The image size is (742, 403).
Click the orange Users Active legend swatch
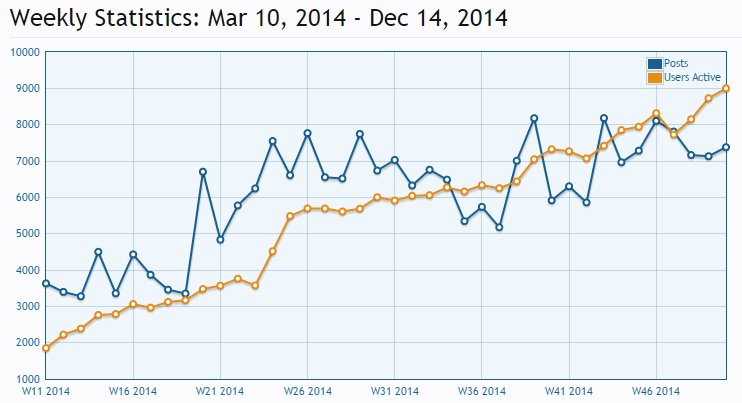click(x=655, y=78)
